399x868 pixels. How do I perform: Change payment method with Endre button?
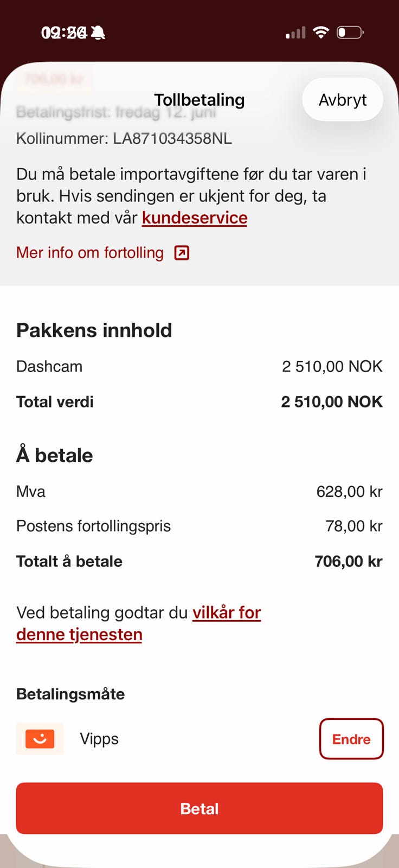pyautogui.click(x=351, y=739)
